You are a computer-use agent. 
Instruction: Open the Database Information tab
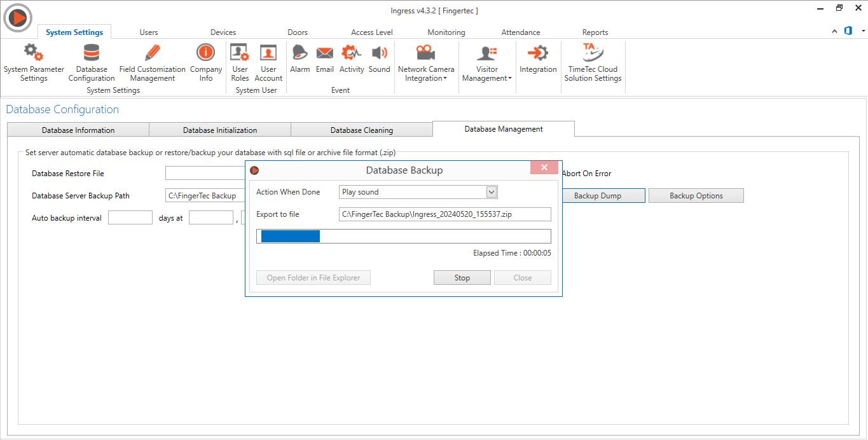tap(78, 130)
